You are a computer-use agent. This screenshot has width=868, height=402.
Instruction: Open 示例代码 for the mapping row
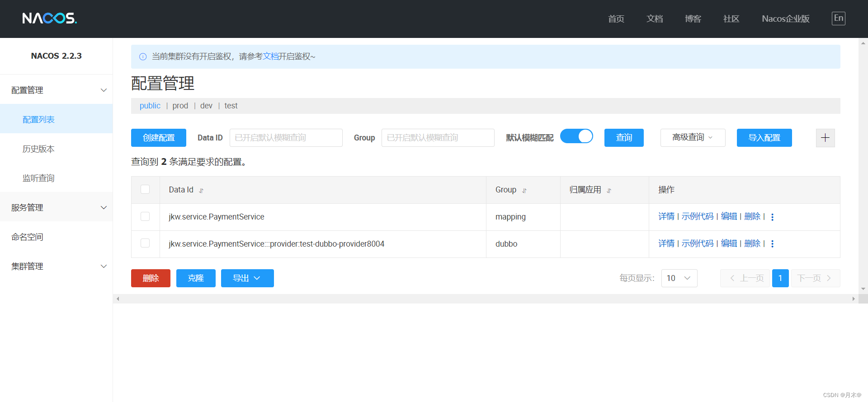pyautogui.click(x=698, y=216)
